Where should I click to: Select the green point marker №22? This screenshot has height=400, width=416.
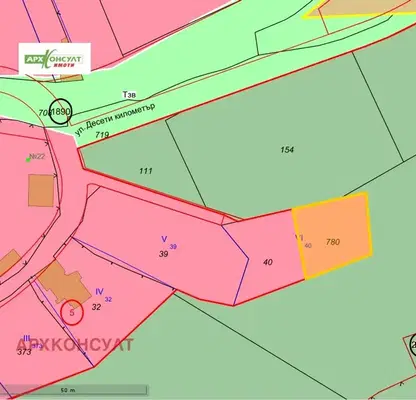click(x=28, y=160)
